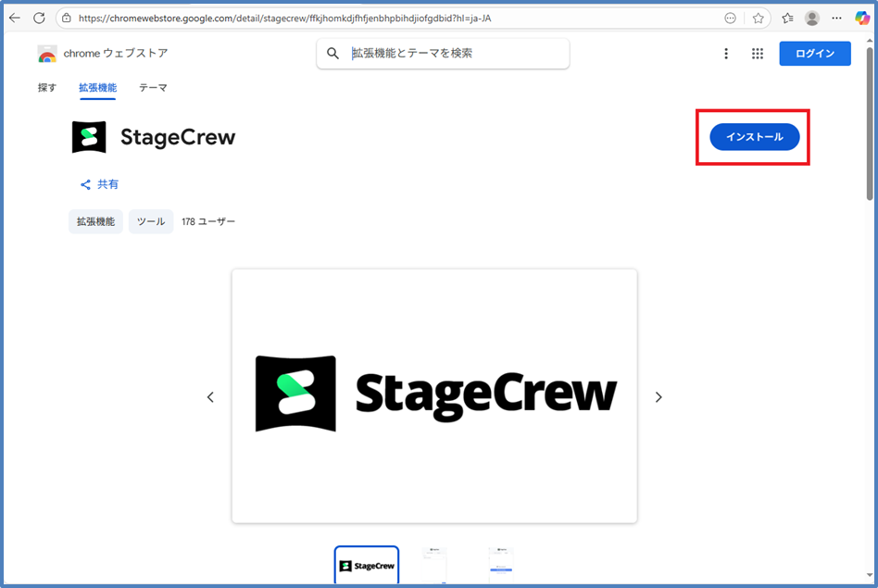Click the '178 ユーザー' user count text

(x=208, y=221)
